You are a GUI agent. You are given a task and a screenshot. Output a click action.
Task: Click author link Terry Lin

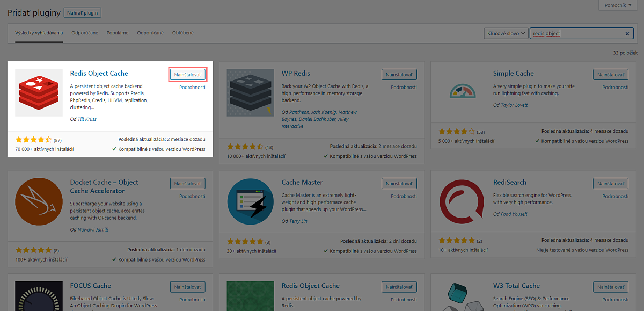[298, 221]
